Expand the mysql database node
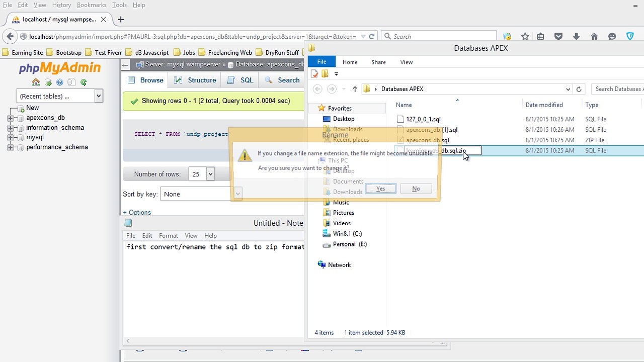The width and height of the screenshot is (644, 362). tap(10, 137)
